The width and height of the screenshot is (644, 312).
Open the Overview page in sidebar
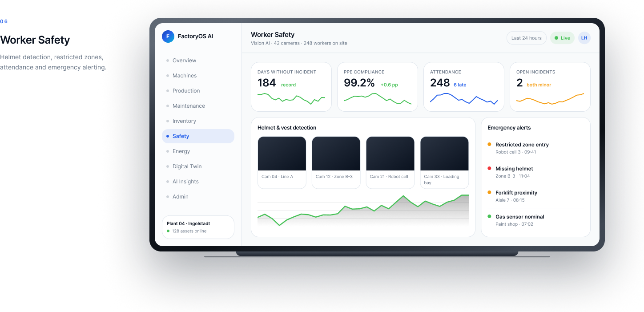point(198,61)
